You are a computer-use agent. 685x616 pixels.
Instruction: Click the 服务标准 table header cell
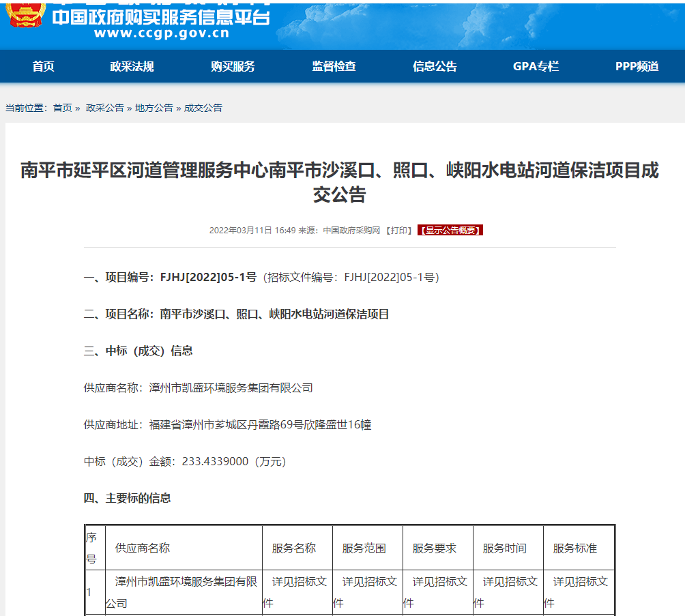579,548
